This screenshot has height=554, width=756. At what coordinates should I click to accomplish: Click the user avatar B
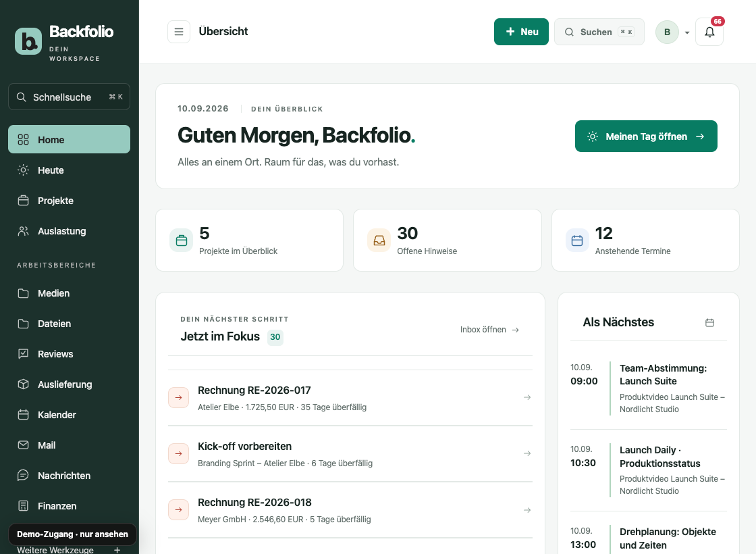click(x=668, y=32)
